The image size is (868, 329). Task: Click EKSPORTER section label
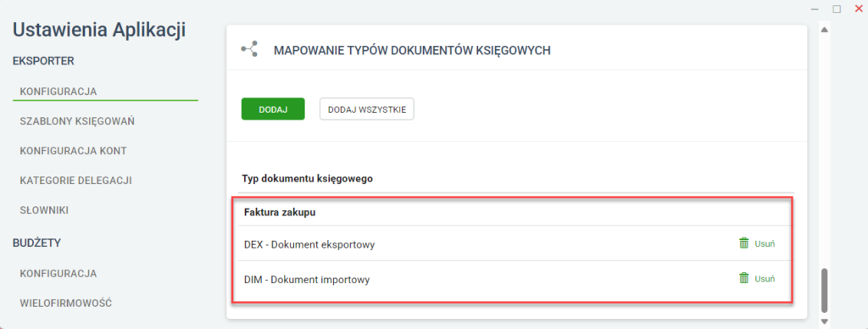click(x=43, y=61)
